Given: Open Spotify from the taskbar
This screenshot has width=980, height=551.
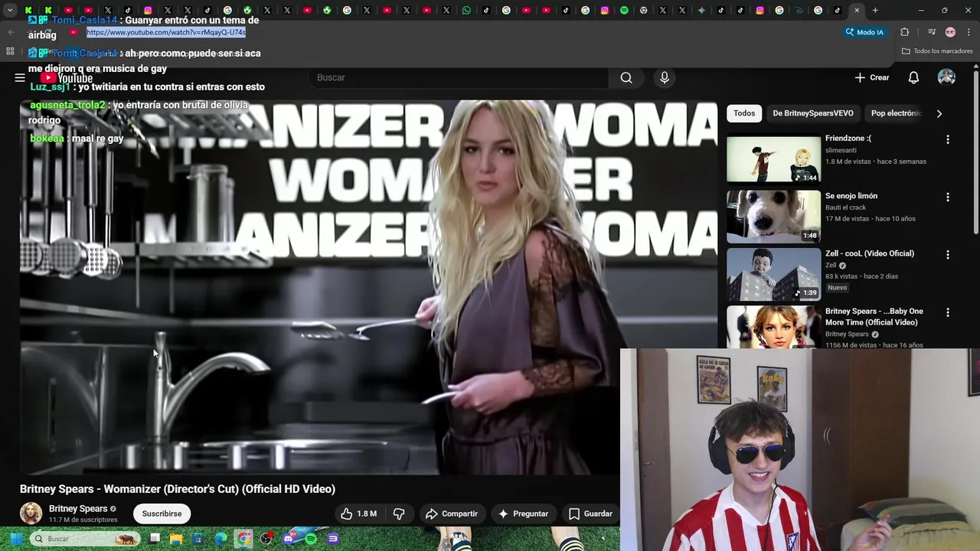Looking at the screenshot, I should tap(311, 539).
